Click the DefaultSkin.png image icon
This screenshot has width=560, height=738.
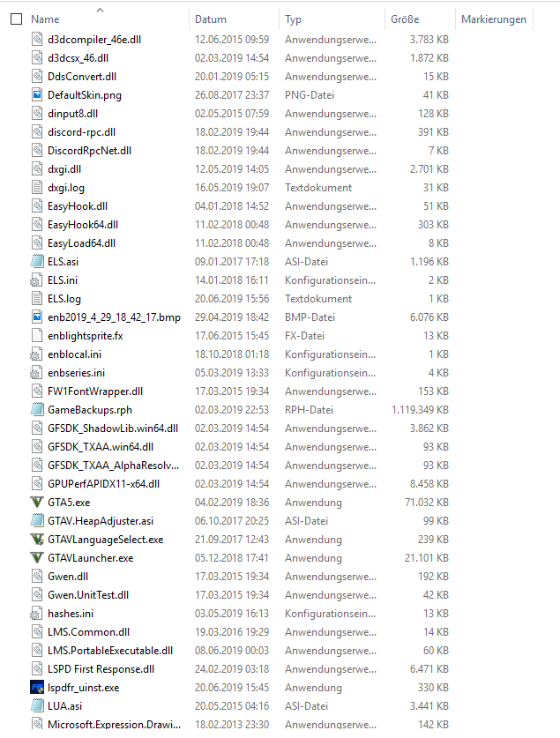(x=37, y=94)
